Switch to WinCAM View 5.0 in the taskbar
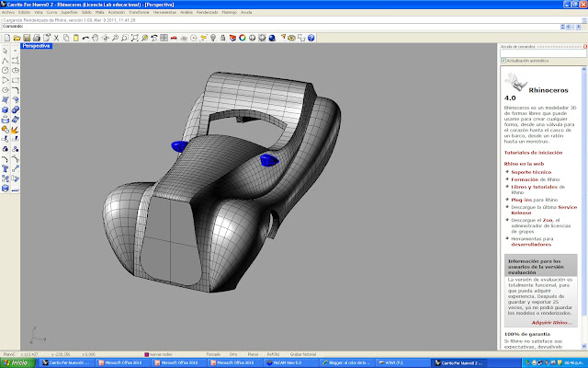This screenshot has width=588, height=368. click(291, 362)
